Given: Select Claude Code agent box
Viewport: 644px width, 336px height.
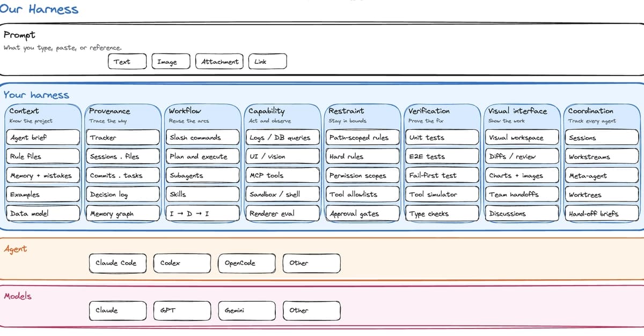Looking at the screenshot, I should tap(118, 263).
